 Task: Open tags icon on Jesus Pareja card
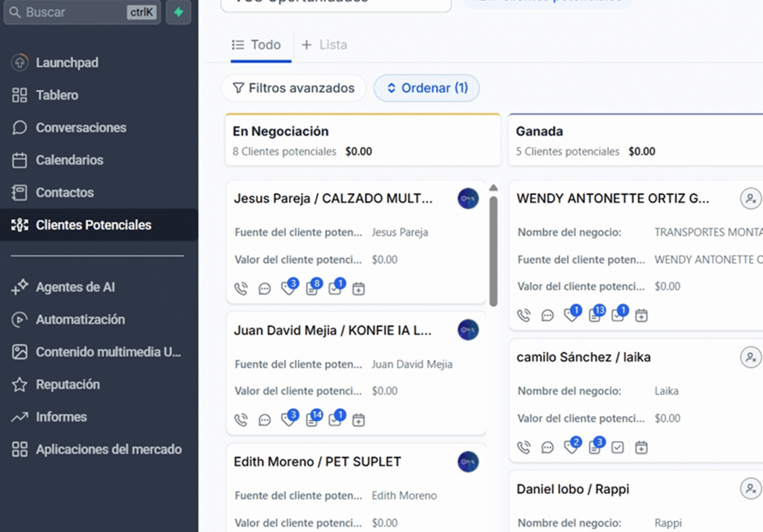[288, 289]
